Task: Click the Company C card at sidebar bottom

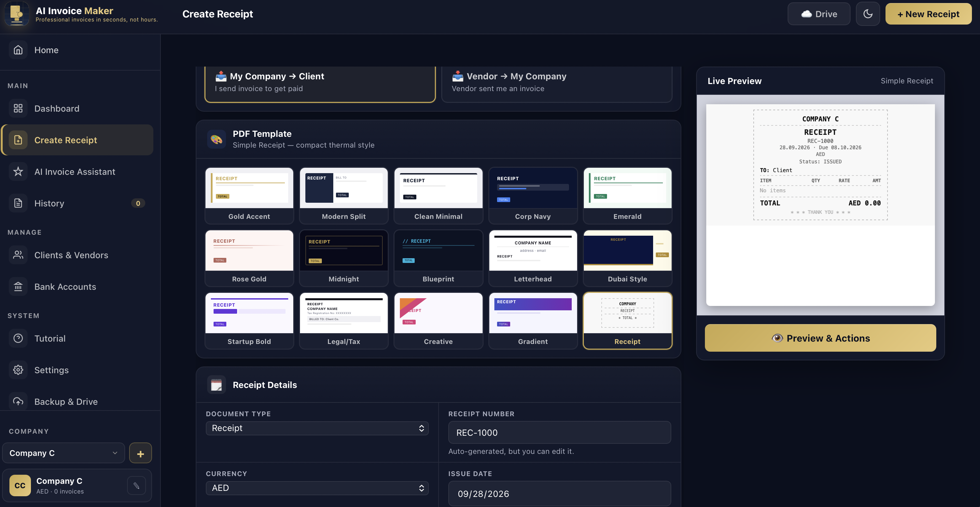Action: point(77,485)
